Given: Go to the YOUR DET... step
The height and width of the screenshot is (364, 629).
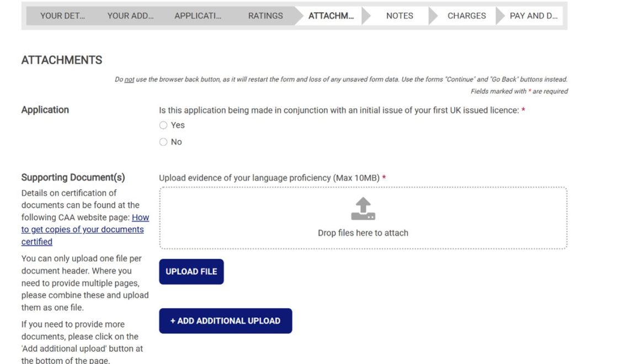Looking at the screenshot, I should (62, 15).
